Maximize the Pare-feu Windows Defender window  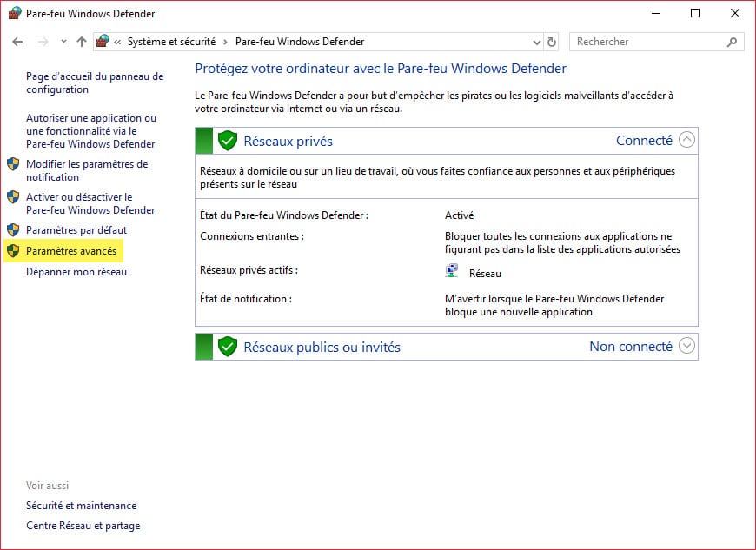click(x=695, y=14)
